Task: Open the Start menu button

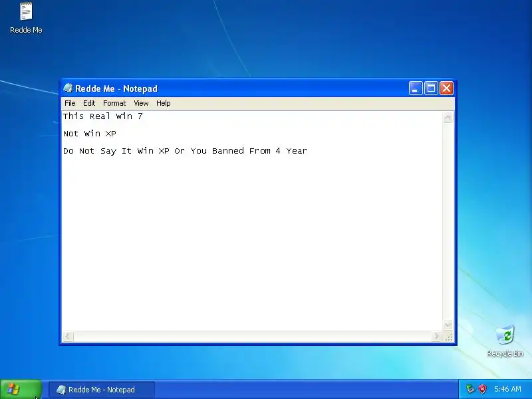Action: [x=21, y=389]
